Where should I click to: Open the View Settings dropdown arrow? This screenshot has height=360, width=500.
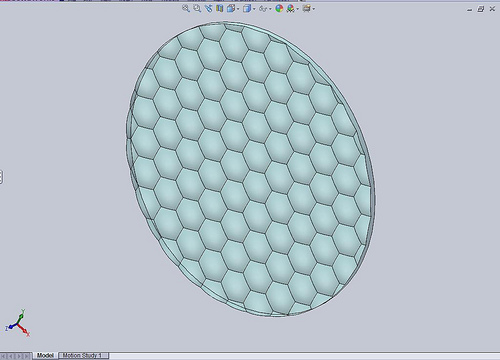(314, 9)
